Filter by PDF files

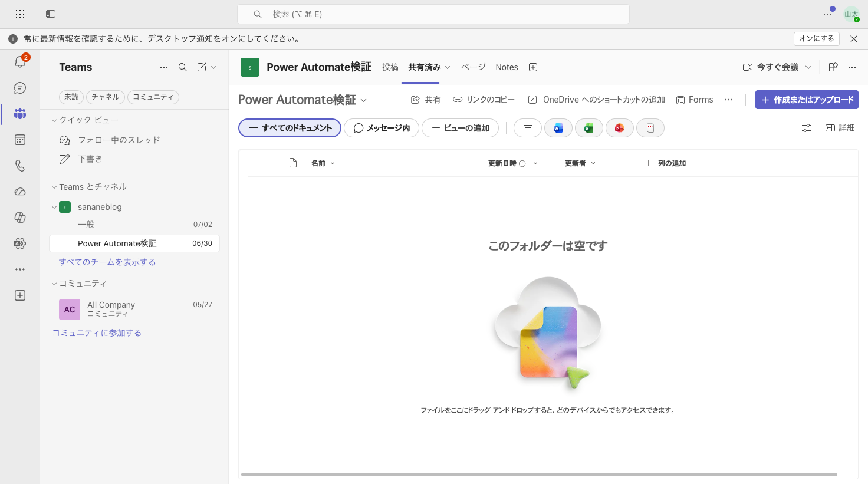[650, 128]
